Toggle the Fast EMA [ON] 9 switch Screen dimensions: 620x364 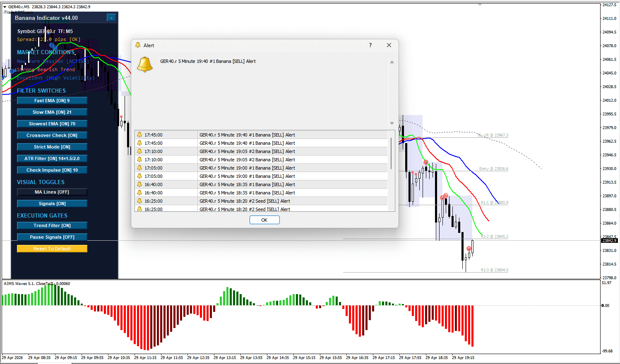click(x=52, y=101)
